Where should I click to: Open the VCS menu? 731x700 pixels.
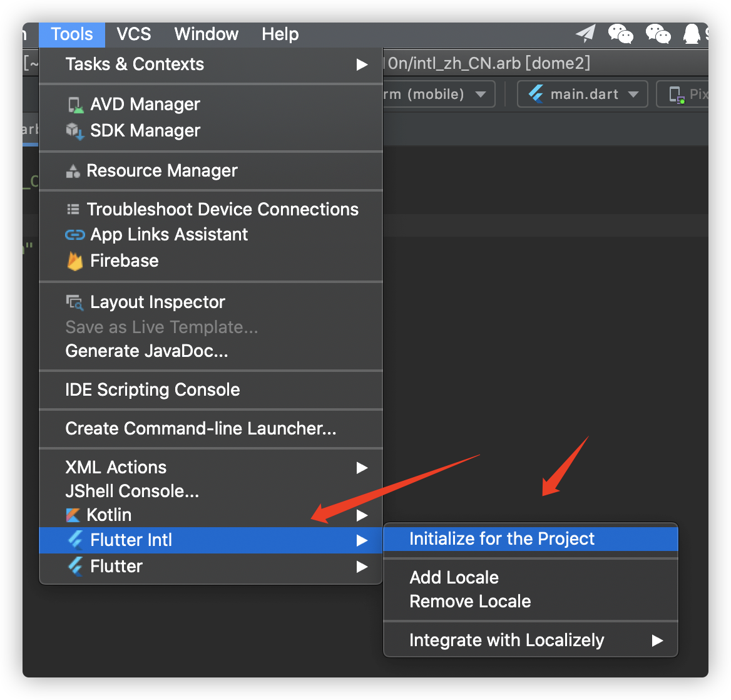coord(134,34)
